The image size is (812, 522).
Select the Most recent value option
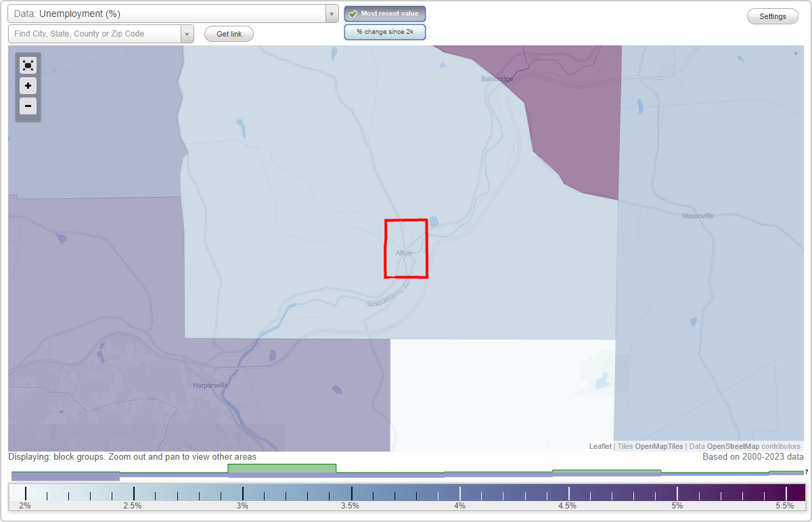[385, 14]
